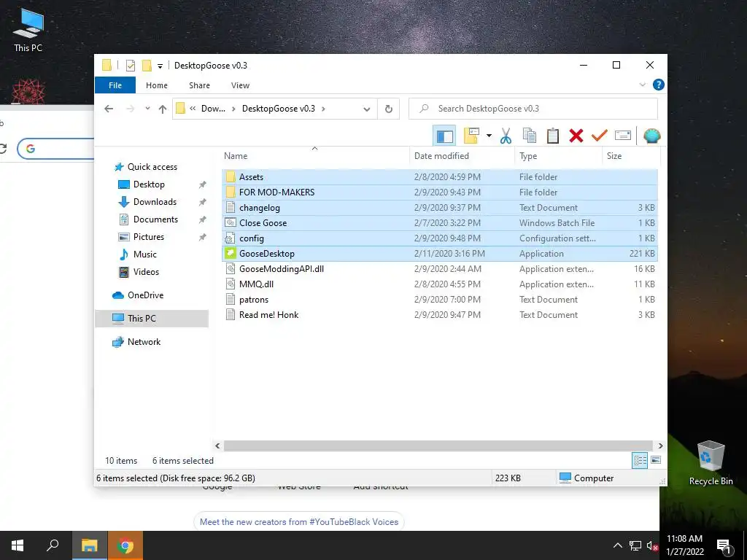747x560 pixels.
Task: Select the changelog text file
Action: coord(440,208)
